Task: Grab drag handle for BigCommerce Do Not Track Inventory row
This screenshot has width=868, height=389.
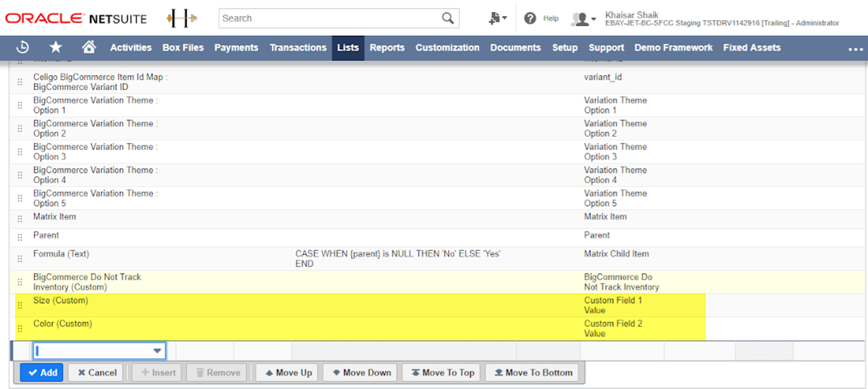Action: (19, 282)
